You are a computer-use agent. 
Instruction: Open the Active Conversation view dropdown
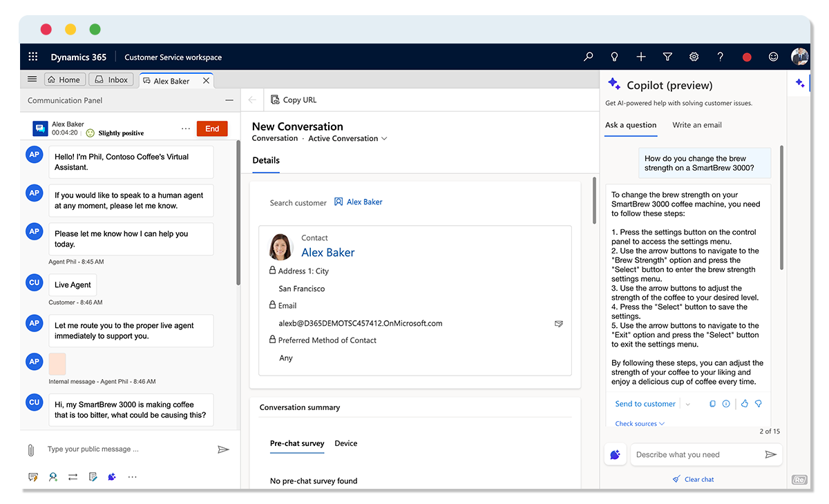pyautogui.click(x=347, y=139)
